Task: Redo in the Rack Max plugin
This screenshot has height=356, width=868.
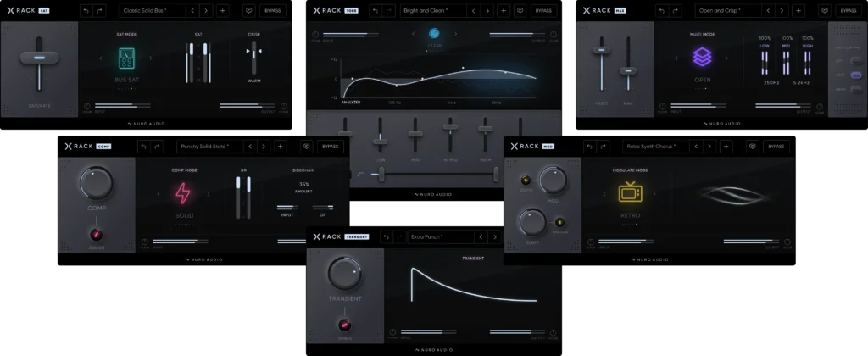Action: [678, 11]
